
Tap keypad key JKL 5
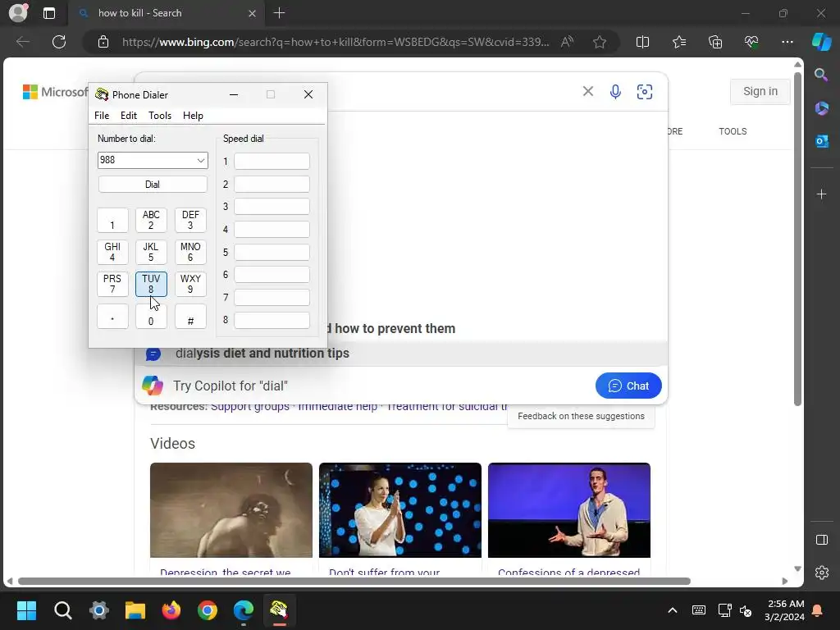coord(151,252)
